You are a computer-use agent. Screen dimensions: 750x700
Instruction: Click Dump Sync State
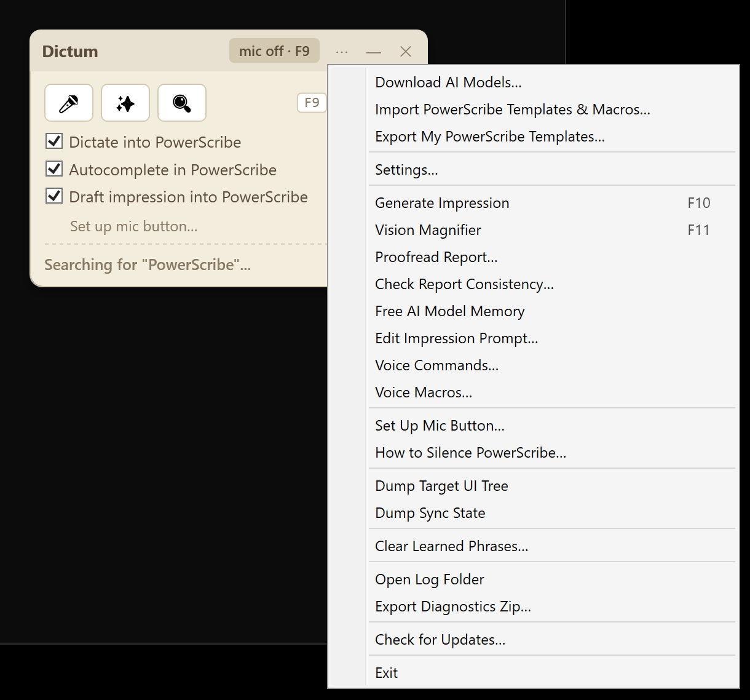coord(552,513)
